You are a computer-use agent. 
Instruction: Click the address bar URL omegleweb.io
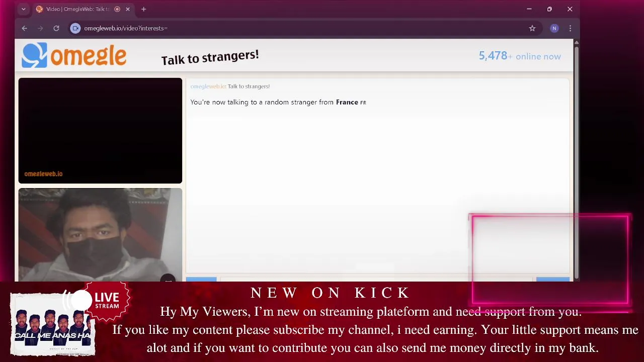pos(126,28)
